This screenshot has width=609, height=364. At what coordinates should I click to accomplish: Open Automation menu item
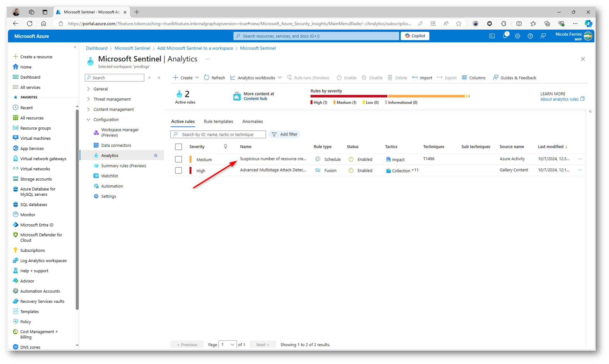(112, 186)
